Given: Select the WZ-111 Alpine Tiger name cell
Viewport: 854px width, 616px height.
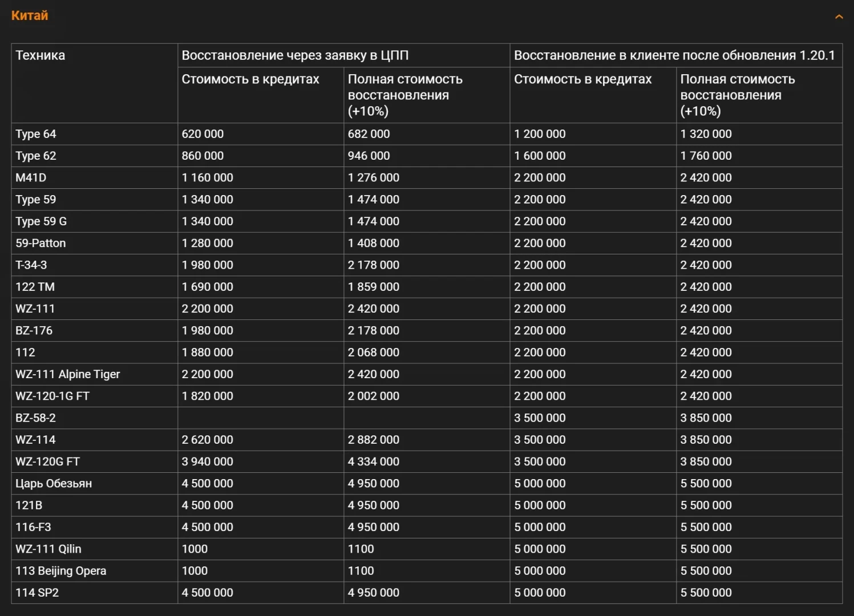Looking at the screenshot, I should [x=68, y=374].
